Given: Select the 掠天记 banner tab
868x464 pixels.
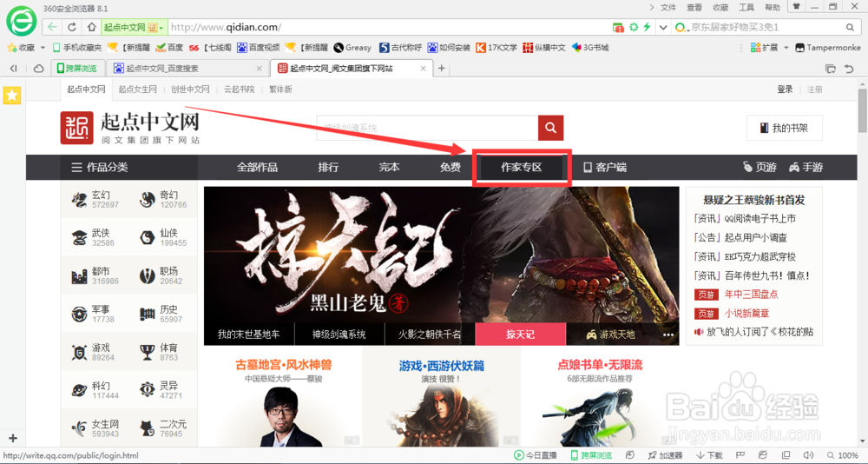Looking at the screenshot, I should tap(520, 335).
